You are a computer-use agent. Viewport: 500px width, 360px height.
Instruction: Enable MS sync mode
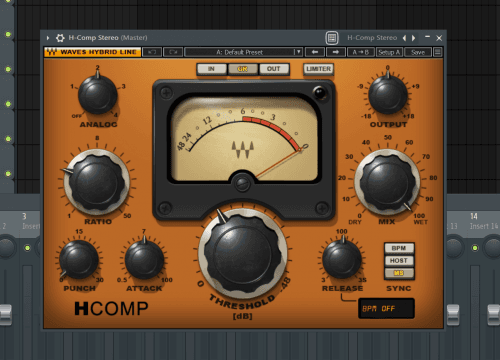click(x=399, y=273)
